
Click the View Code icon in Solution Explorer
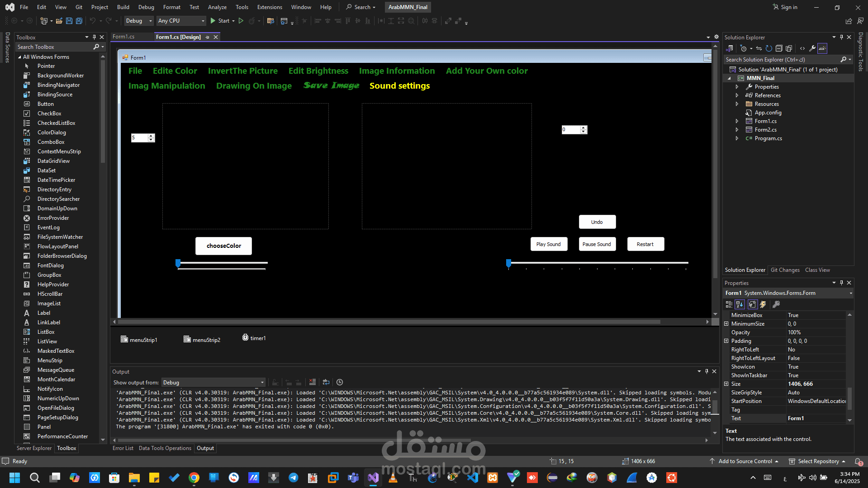pos(802,48)
